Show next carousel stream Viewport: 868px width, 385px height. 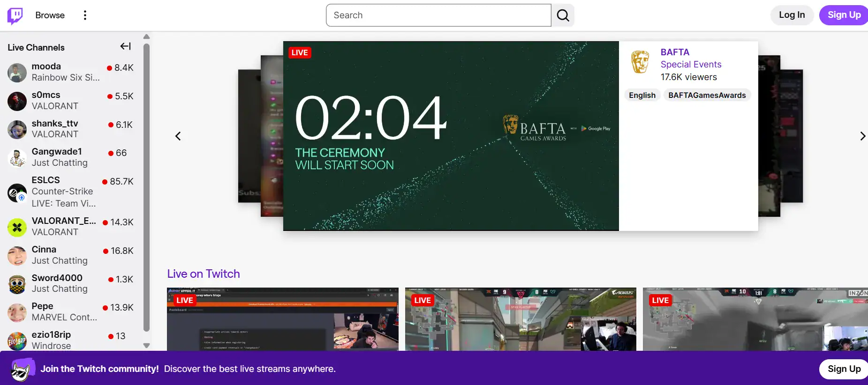[x=862, y=136]
